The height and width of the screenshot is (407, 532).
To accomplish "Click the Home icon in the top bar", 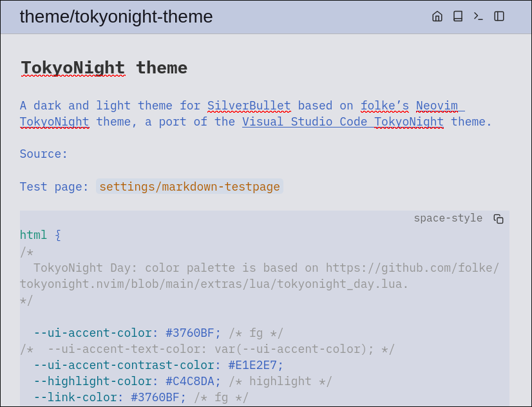I will [x=437, y=16].
